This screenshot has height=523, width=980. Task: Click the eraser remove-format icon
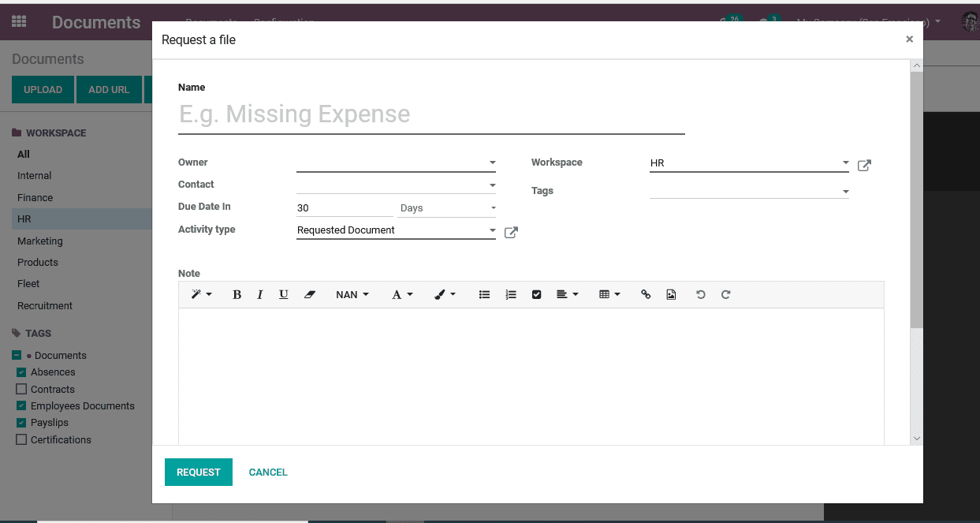point(309,294)
